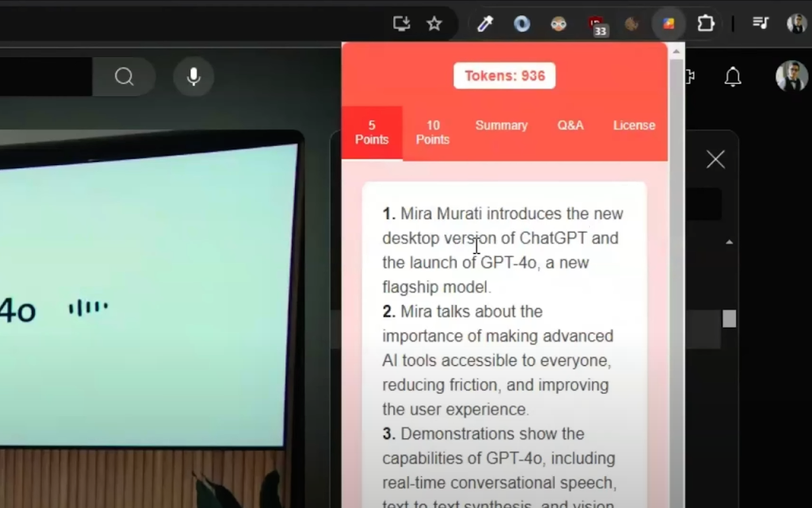Screen dimensions: 812x508
Task: Click the YouTube search magnifier button
Action: (124, 77)
